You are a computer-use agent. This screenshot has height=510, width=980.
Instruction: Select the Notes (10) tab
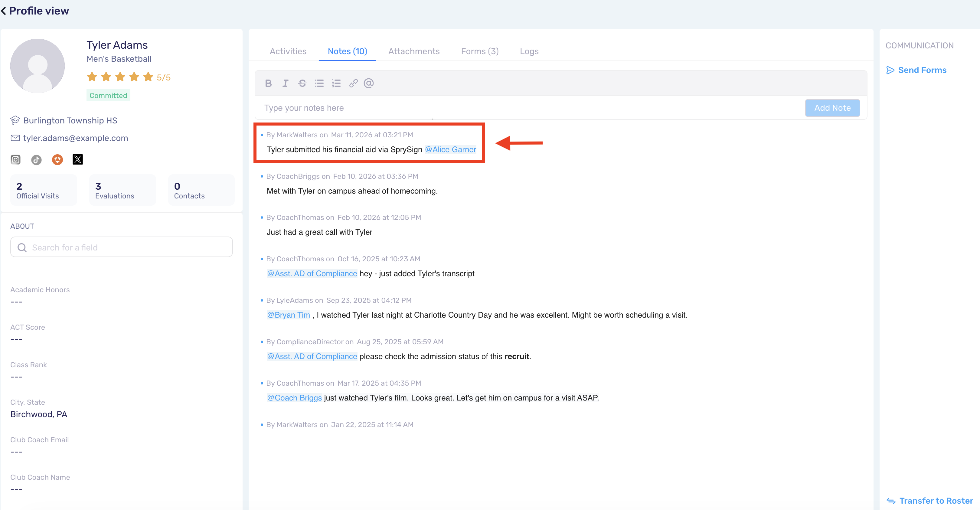(347, 51)
